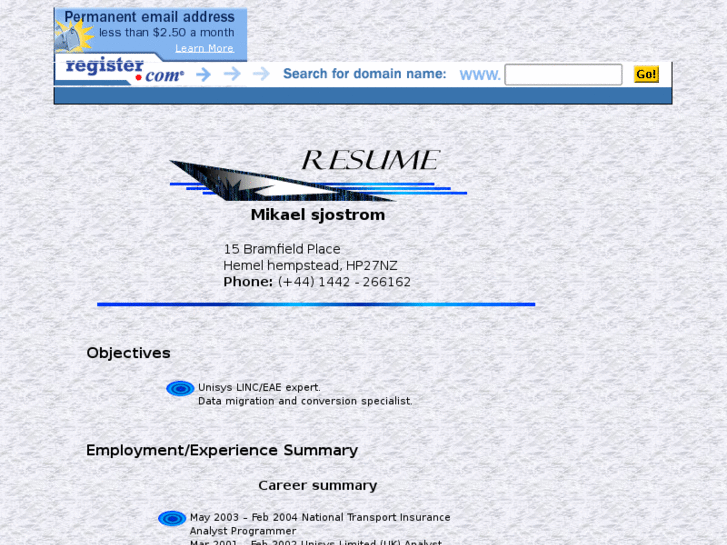Click the www. prefix label
Image resolution: width=727 pixels, height=545 pixels.
coord(480,76)
